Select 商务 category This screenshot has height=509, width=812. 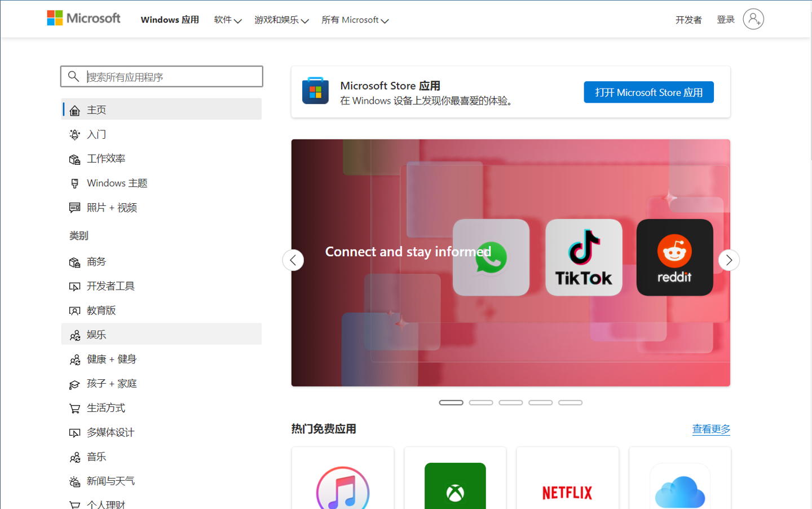point(161,262)
